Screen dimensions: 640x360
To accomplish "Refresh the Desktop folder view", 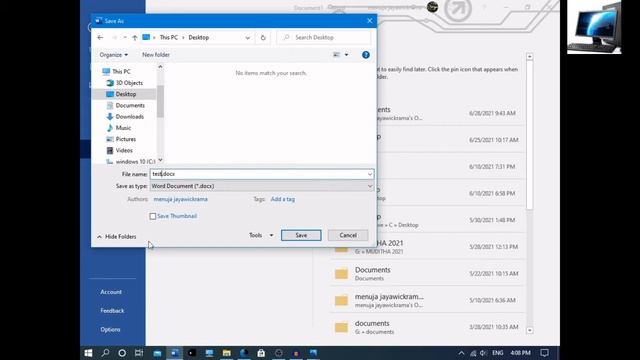I will point(263,38).
